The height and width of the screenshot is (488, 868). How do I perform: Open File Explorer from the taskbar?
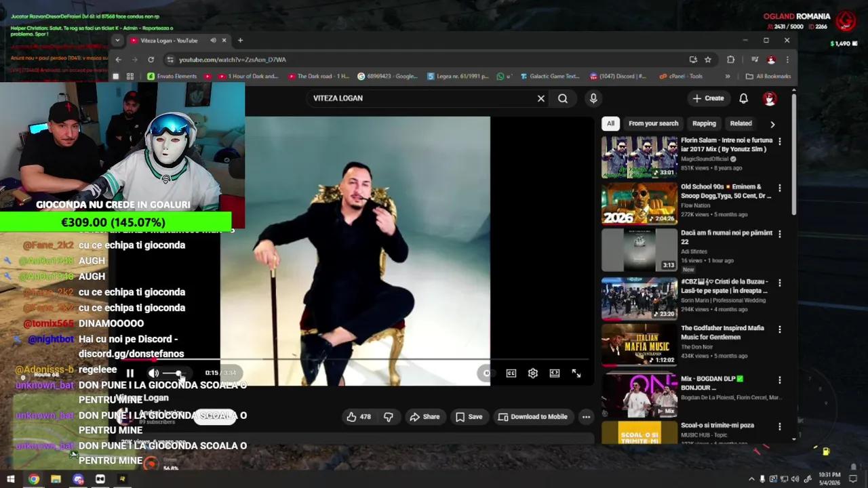click(x=56, y=479)
